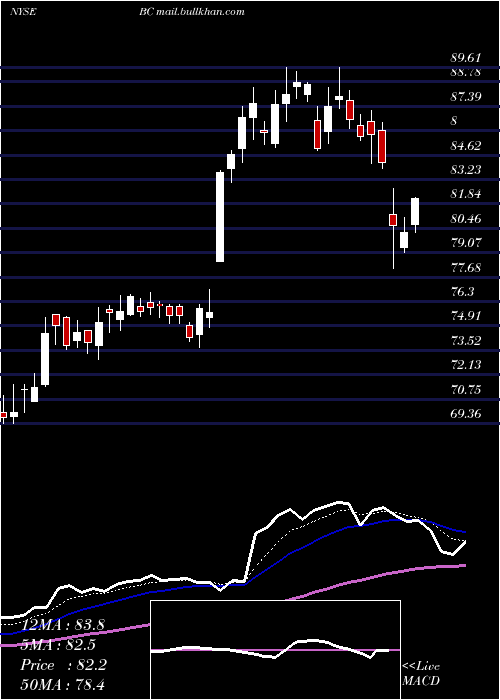Select the 69.36 price level label
The height and width of the screenshot is (700, 500).
[x=466, y=414]
